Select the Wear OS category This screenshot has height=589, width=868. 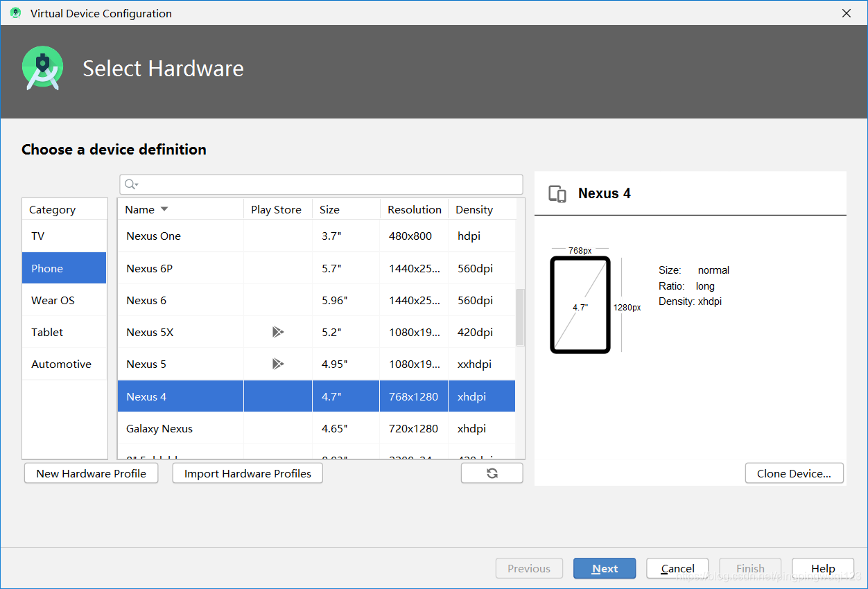pyautogui.click(x=64, y=300)
